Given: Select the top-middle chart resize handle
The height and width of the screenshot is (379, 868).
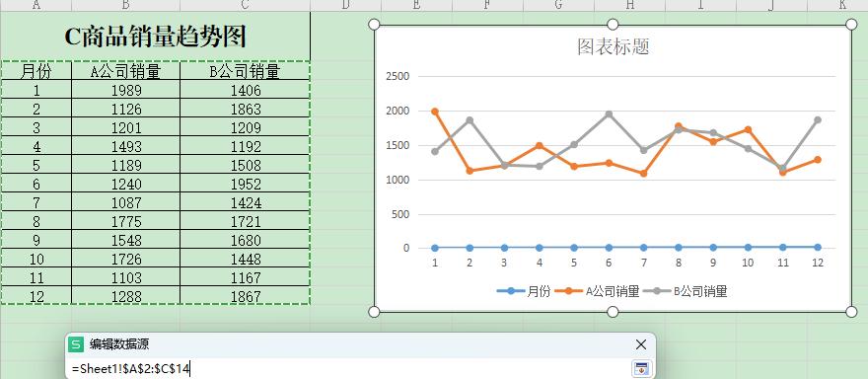Looking at the screenshot, I should click(613, 25).
